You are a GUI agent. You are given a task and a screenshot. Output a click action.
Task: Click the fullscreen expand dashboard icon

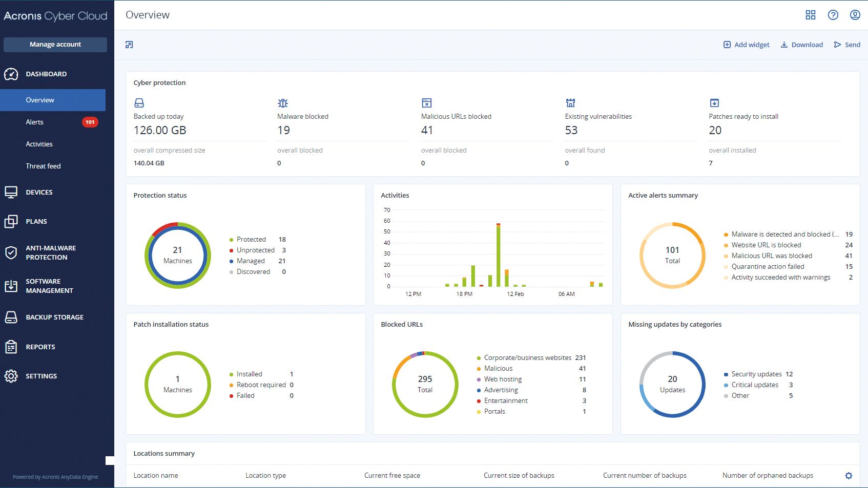pos(129,45)
